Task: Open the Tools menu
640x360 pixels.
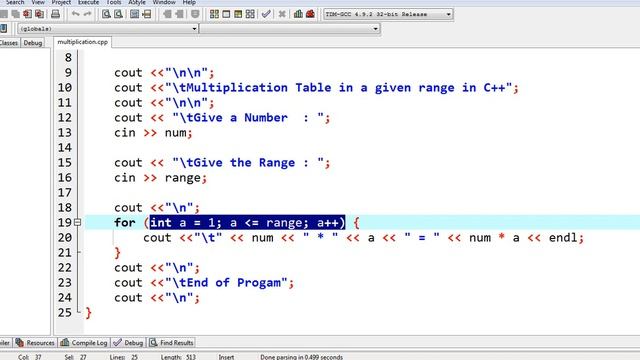Action: point(113,2)
